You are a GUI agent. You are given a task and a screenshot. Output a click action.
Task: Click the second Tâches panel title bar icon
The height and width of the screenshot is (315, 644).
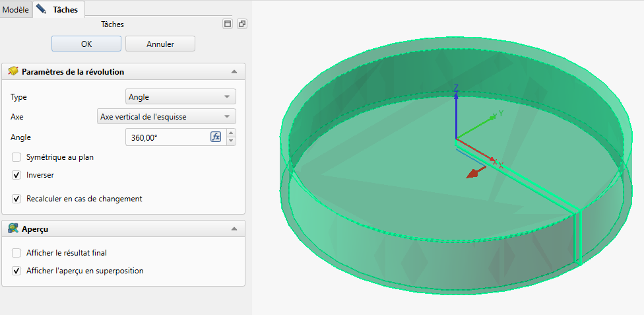pyautogui.click(x=241, y=24)
